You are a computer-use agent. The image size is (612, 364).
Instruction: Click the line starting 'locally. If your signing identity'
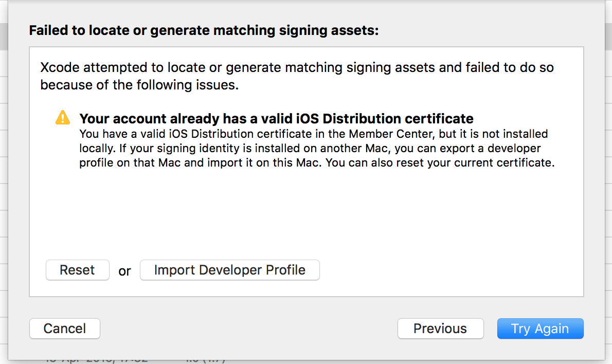coord(310,149)
